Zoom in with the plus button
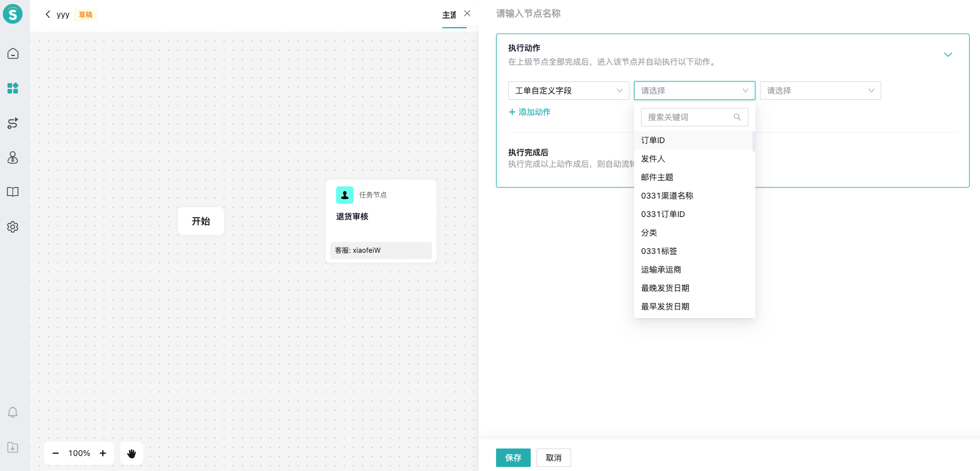 click(103, 453)
